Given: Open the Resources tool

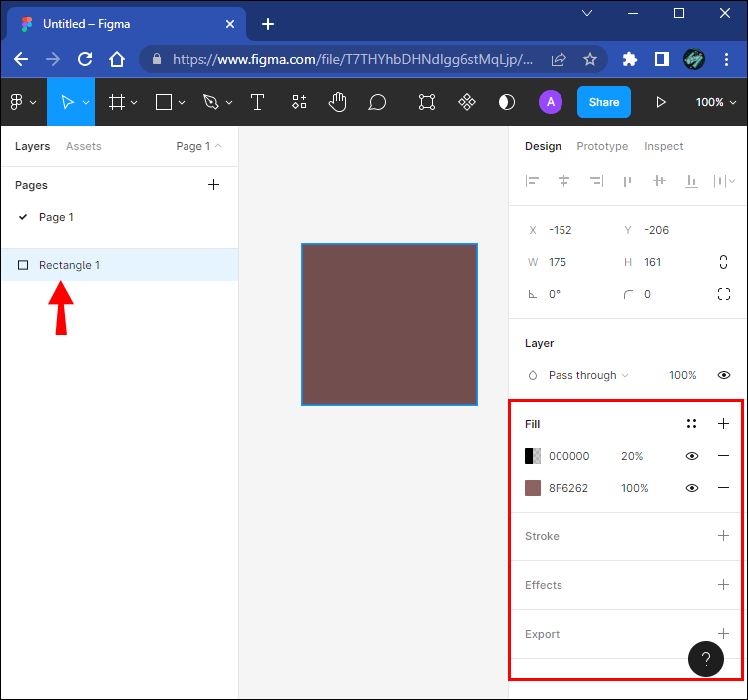Looking at the screenshot, I should pyautogui.click(x=299, y=102).
